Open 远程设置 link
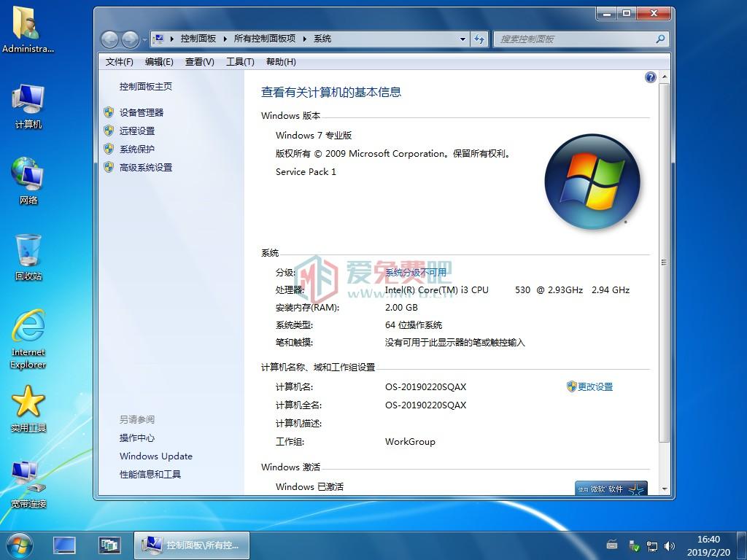Screen dimensions: 747x560 pos(137,131)
